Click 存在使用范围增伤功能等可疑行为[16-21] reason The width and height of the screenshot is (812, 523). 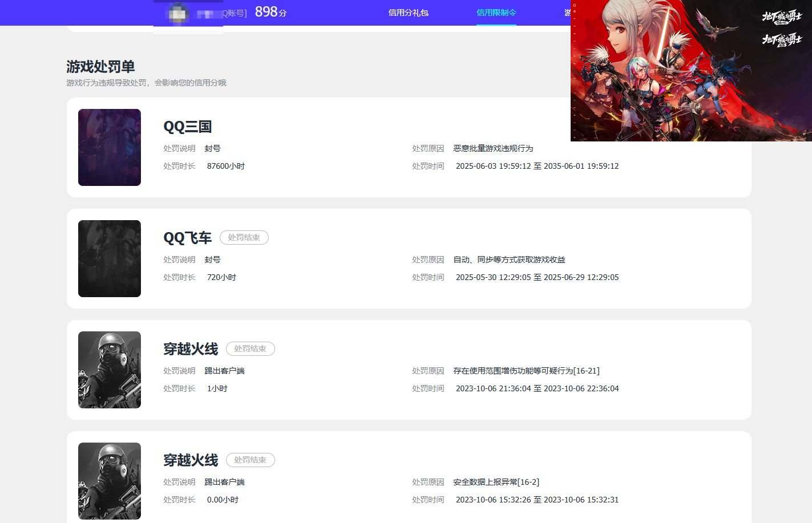(x=526, y=371)
